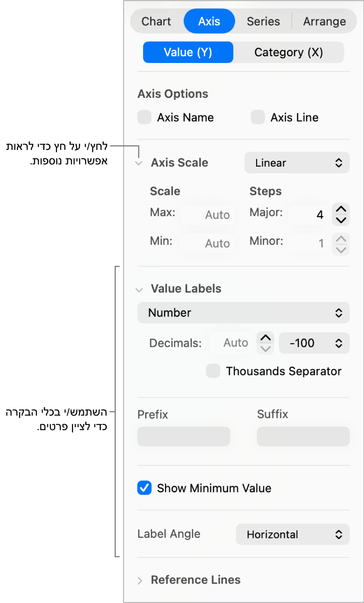The height and width of the screenshot is (603, 364).
Task: Collapse the Axis Scale section
Action: point(139,164)
